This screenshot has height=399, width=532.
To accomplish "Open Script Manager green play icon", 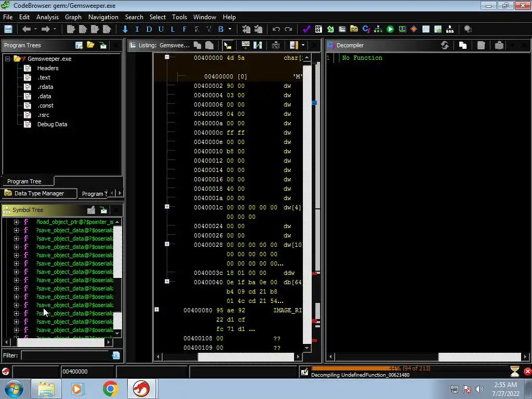I will [390, 29].
